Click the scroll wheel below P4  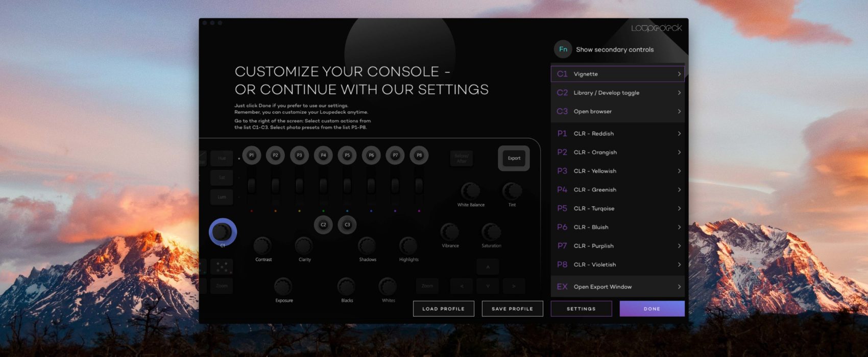pyautogui.click(x=323, y=186)
